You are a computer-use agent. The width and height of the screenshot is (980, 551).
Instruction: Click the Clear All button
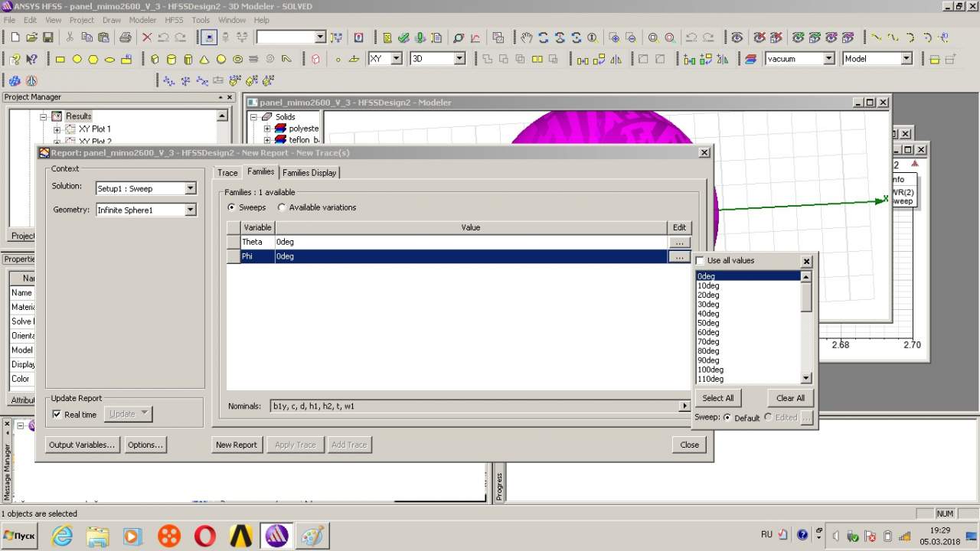[790, 398]
